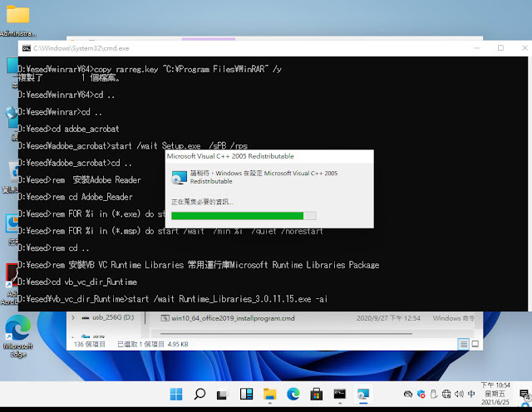532x412 pixels.
Task: Switch Explorer to details view
Action: [464, 344]
